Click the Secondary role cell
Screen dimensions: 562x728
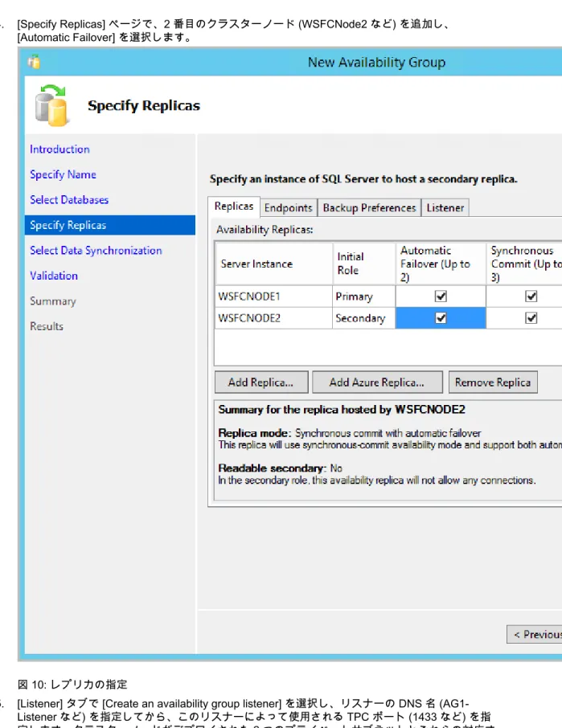coord(363,318)
